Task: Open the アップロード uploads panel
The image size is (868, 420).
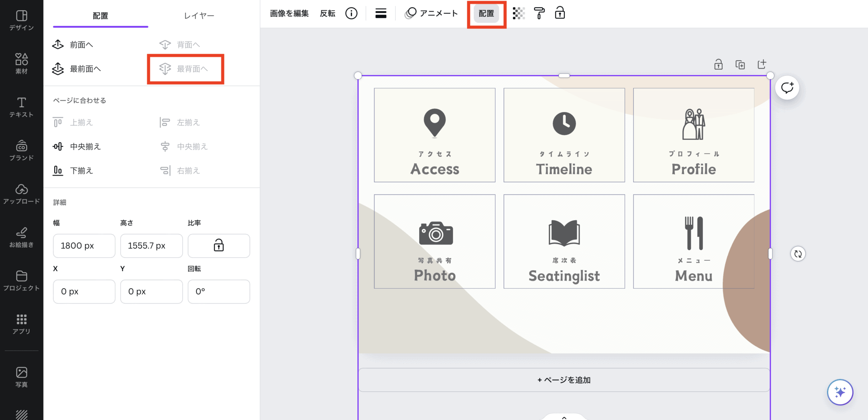Action: [x=21, y=194]
